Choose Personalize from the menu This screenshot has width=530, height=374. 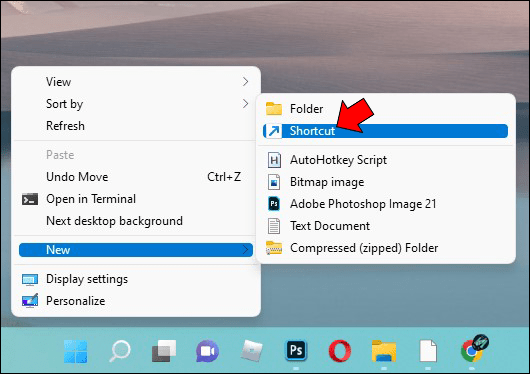point(136,301)
